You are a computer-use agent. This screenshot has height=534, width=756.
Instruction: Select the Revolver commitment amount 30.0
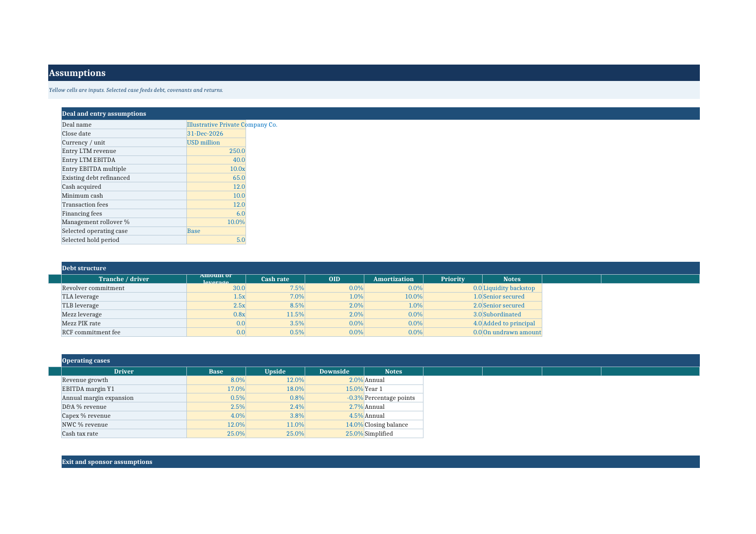point(216,288)
